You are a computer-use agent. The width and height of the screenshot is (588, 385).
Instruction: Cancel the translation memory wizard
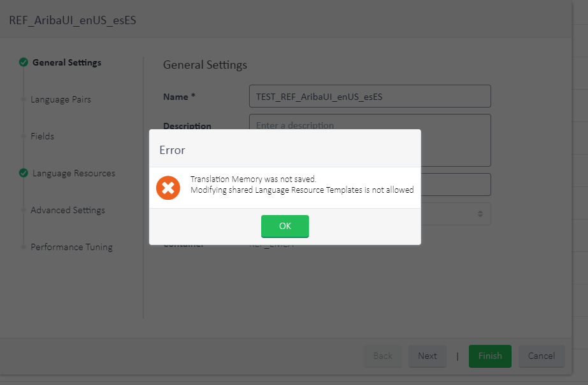tap(541, 356)
